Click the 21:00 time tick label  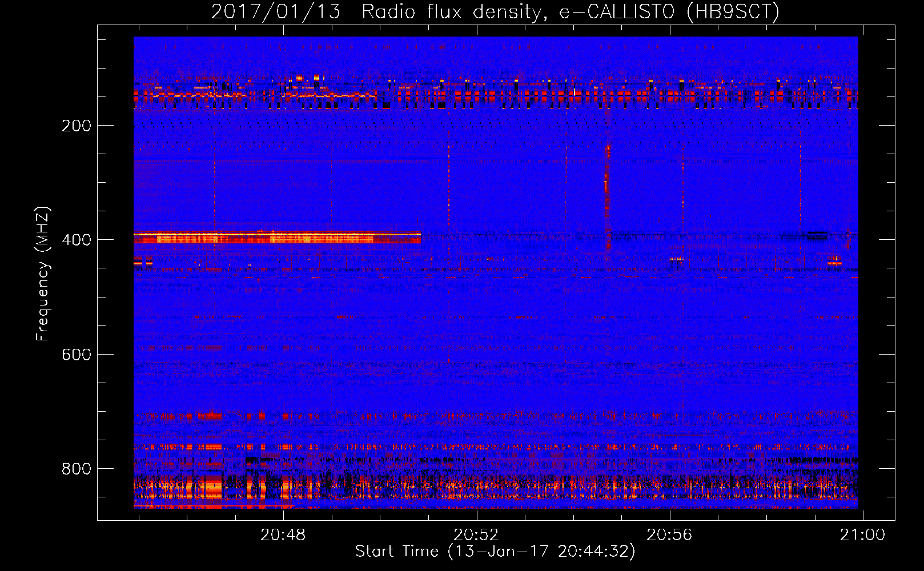(862, 535)
